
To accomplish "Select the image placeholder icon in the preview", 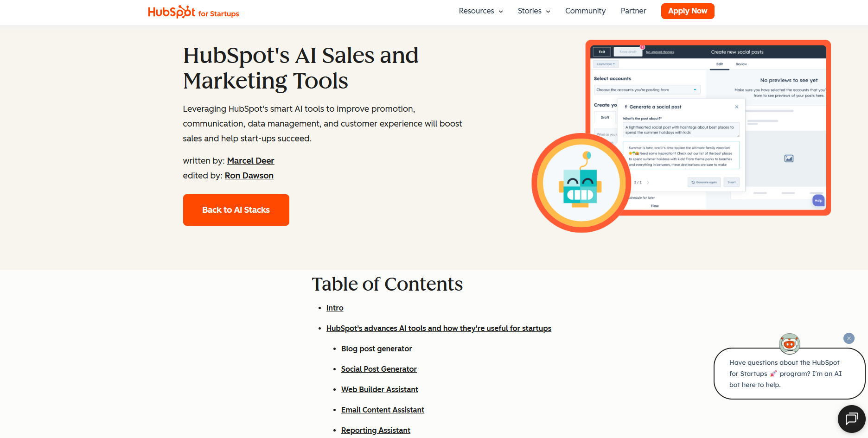I will (x=789, y=158).
